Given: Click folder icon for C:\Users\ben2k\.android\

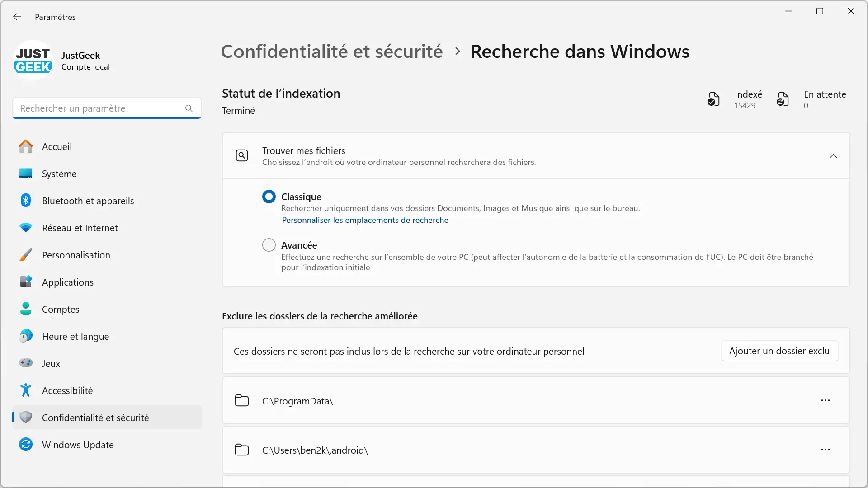Looking at the screenshot, I should pyautogui.click(x=242, y=450).
